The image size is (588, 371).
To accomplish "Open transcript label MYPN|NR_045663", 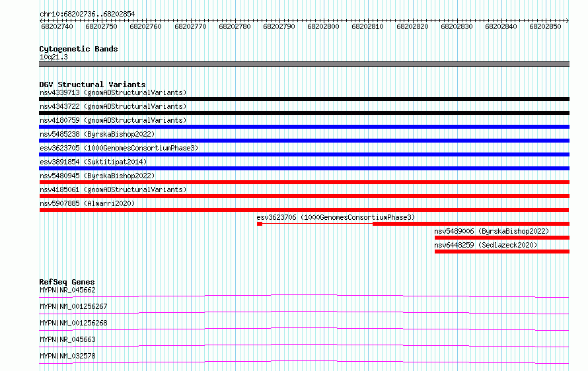I will click(67, 339).
